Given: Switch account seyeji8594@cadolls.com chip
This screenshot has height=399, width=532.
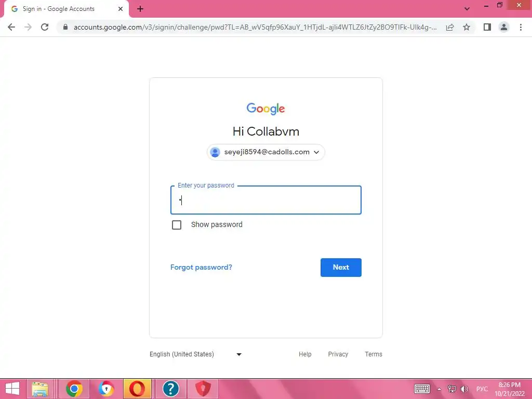Looking at the screenshot, I should pyautogui.click(x=265, y=152).
